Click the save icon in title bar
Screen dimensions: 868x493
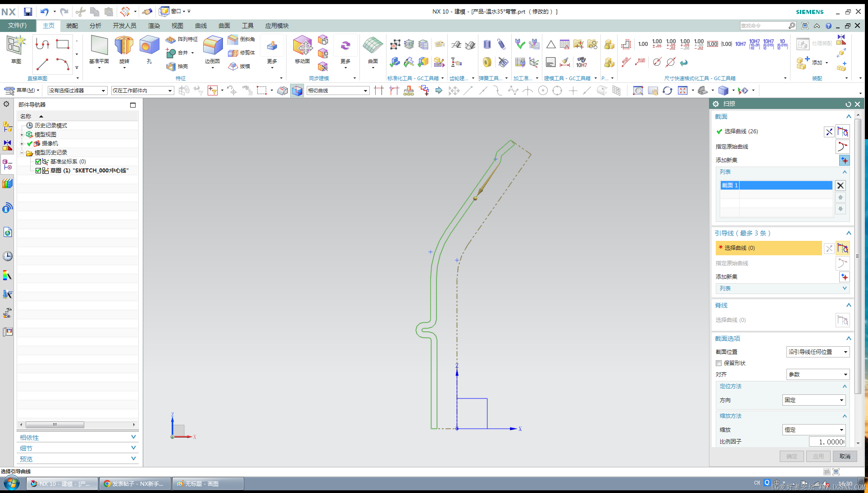[28, 12]
